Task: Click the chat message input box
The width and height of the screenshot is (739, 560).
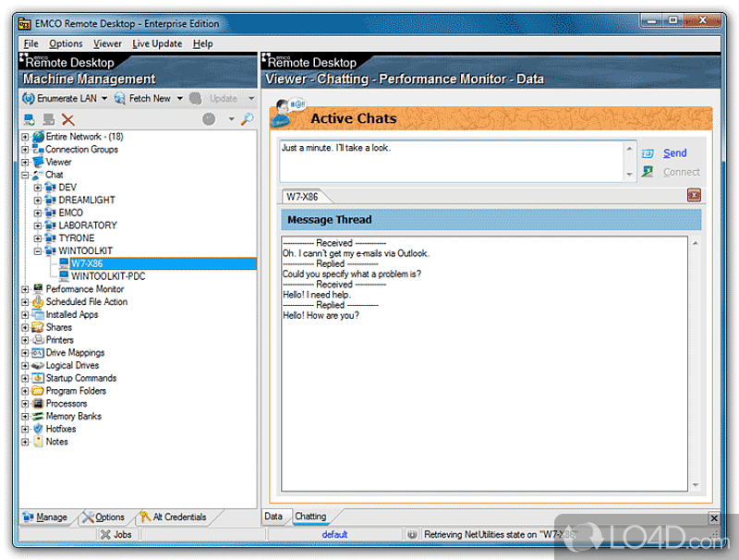Action: click(x=453, y=161)
